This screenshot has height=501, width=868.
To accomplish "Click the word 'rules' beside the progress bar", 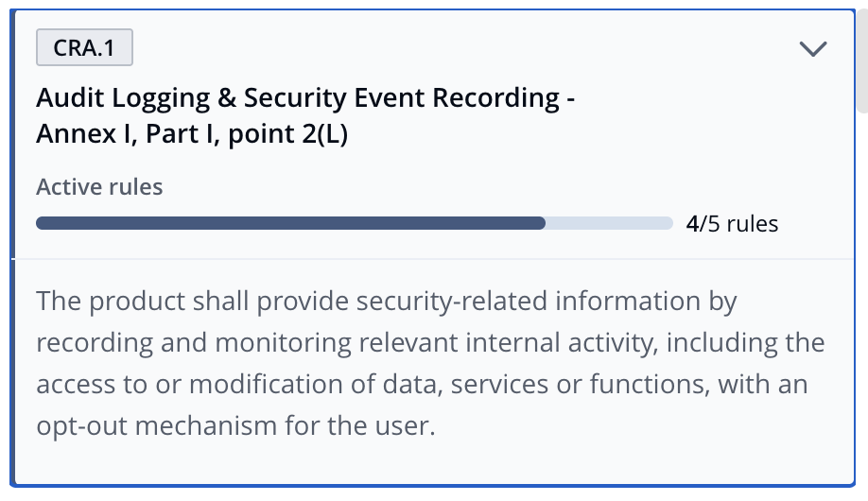I will [753, 224].
